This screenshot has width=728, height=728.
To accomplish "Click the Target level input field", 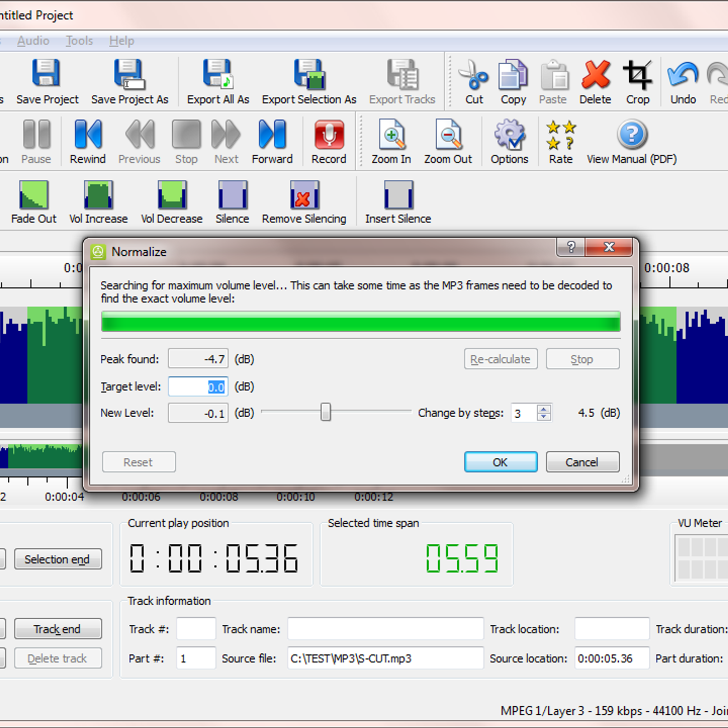I will (198, 387).
